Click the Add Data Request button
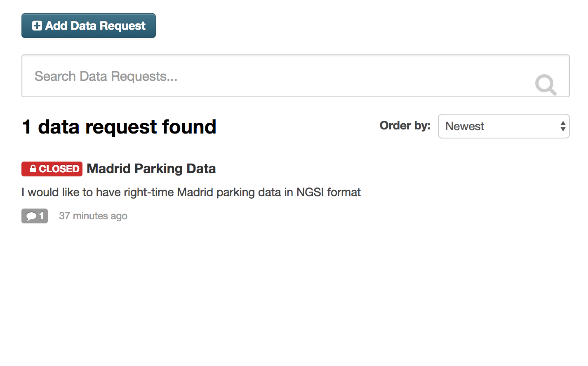The image size is (588, 366). click(x=89, y=26)
